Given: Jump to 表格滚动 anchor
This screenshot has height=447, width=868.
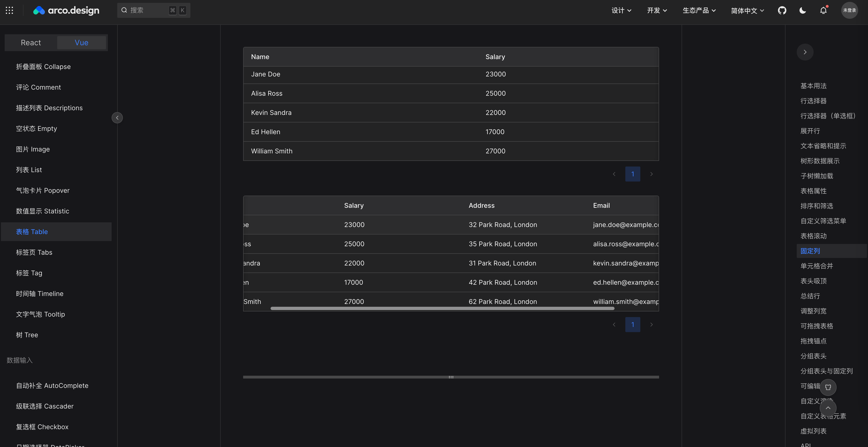Looking at the screenshot, I should tap(813, 236).
